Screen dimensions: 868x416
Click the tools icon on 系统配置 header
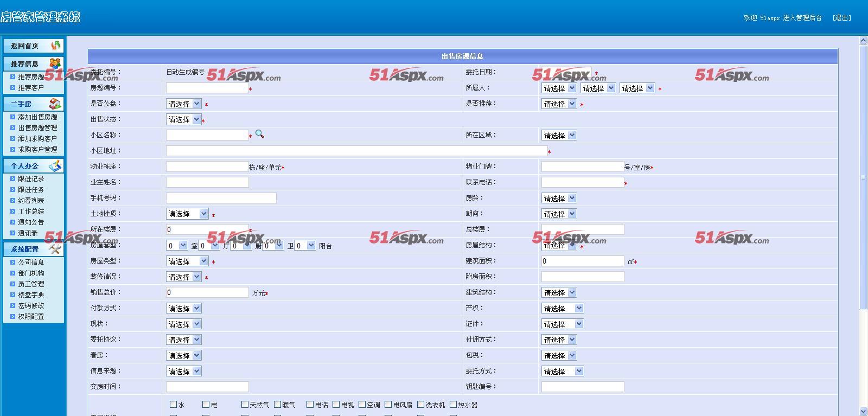55,249
